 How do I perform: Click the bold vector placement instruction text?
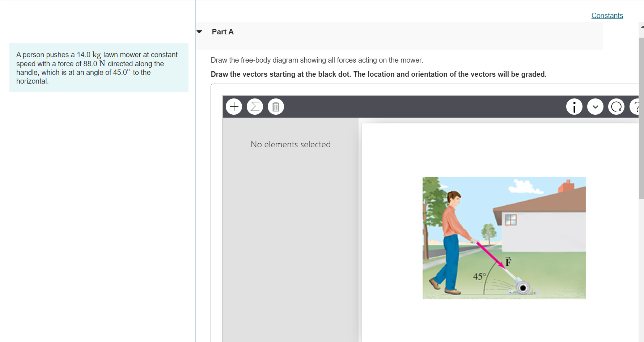click(x=378, y=74)
